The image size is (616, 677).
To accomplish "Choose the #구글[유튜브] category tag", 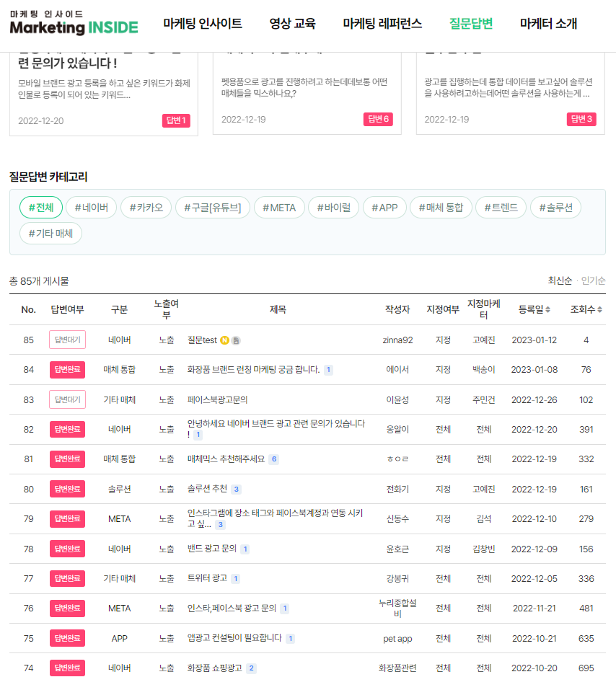I will 213,207.
